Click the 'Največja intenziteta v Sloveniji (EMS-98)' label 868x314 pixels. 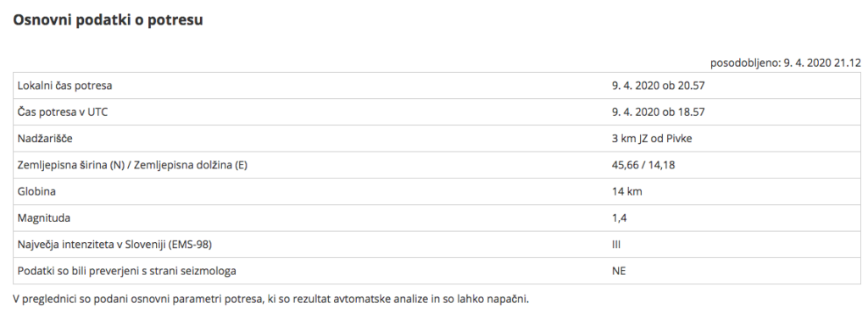pos(114,245)
